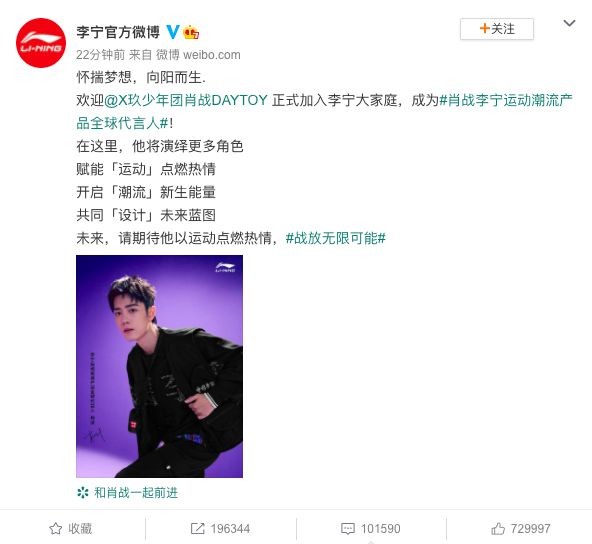Open the @X玖少年团肖战DAYTOY mention
The height and width of the screenshot is (544, 592).
tap(186, 100)
